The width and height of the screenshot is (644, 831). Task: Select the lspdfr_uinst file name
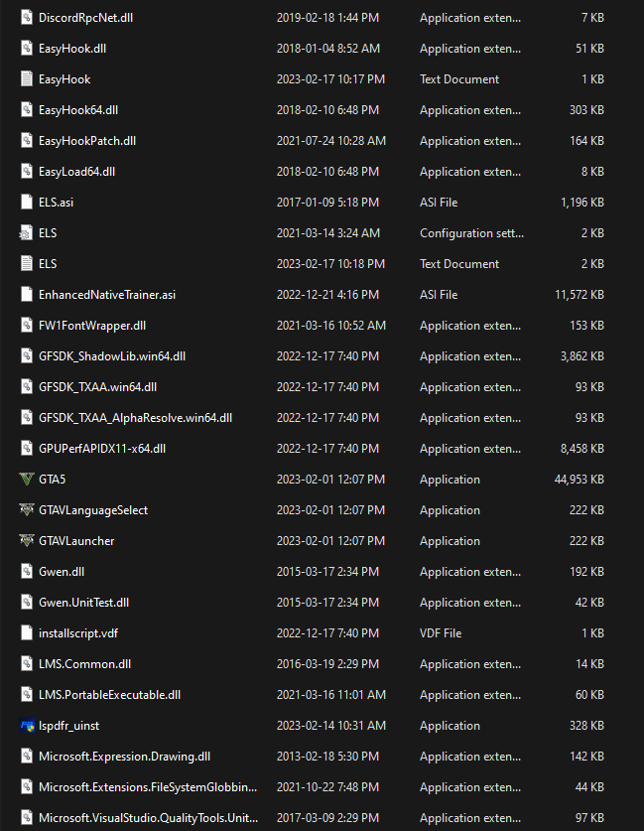(x=68, y=725)
